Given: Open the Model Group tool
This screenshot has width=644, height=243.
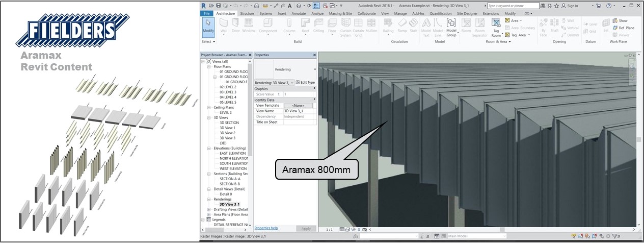Looking at the screenshot, I should click(x=451, y=28).
